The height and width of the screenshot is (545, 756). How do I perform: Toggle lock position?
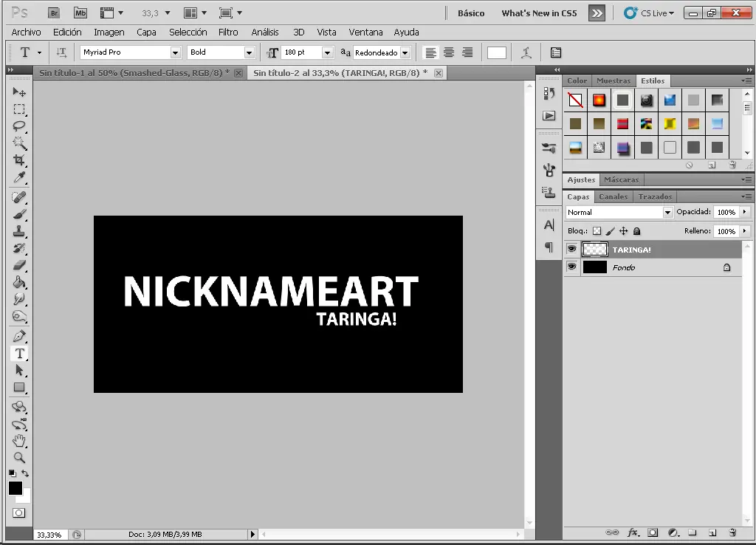click(x=623, y=231)
